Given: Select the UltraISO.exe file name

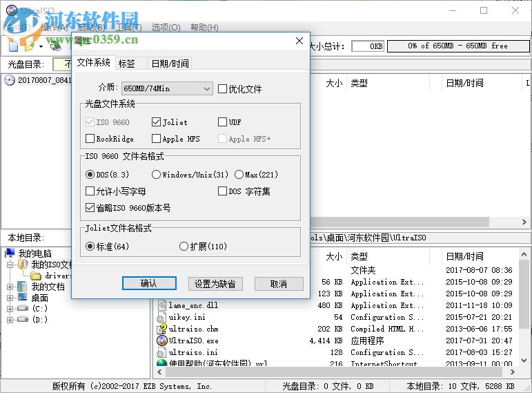Looking at the screenshot, I should tap(193, 341).
